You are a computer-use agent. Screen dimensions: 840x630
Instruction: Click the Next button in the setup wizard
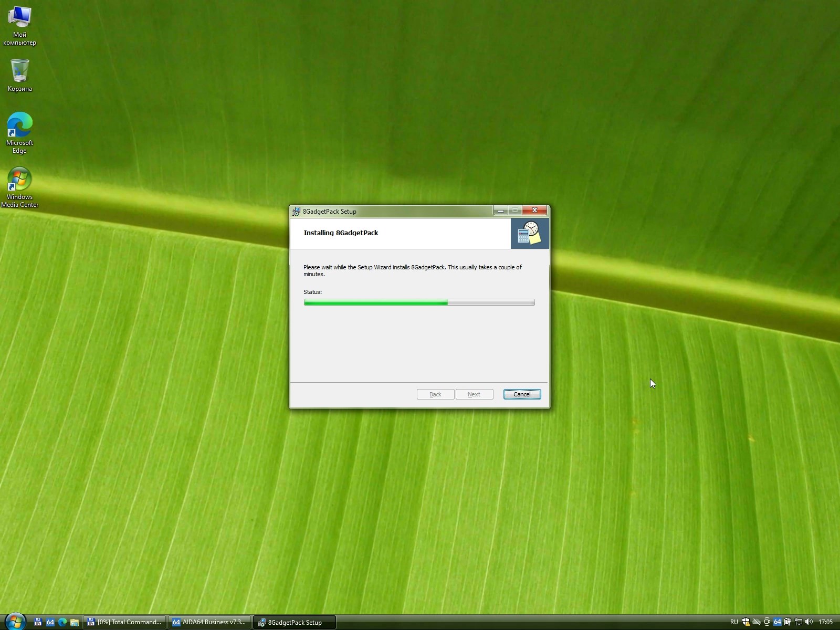[474, 394]
